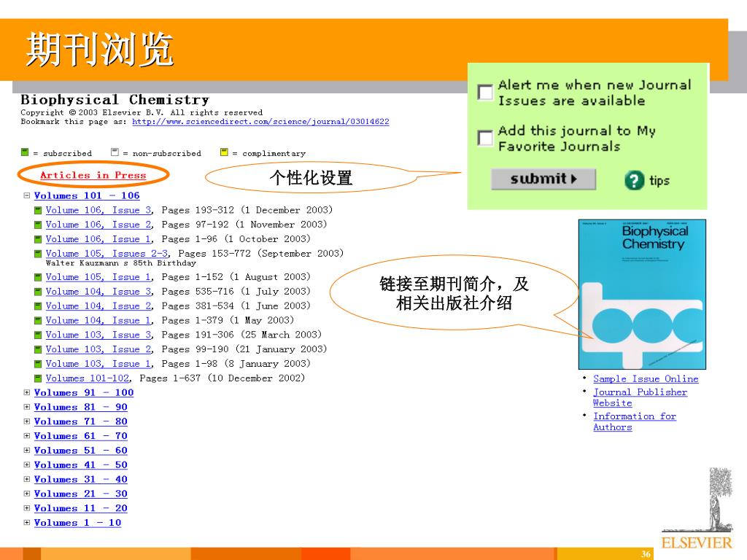Click subscribed icon beside Volume 104, Issue 3
Image resolution: width=747 pixels, height=560 pixels.
coord(38,292)
